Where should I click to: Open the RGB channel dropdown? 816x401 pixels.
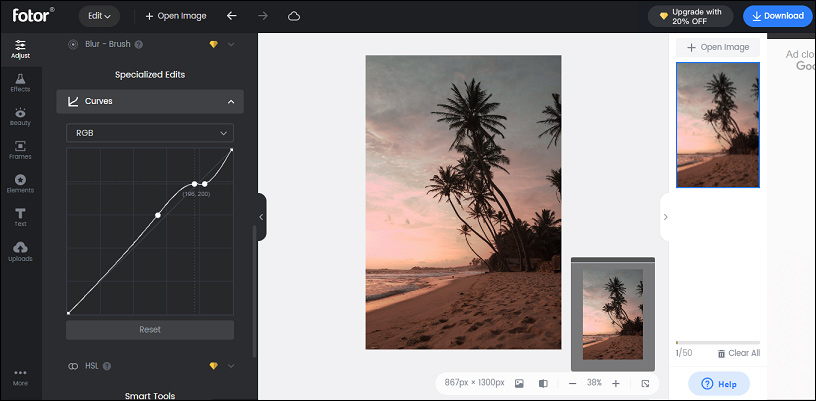point(150,133)
